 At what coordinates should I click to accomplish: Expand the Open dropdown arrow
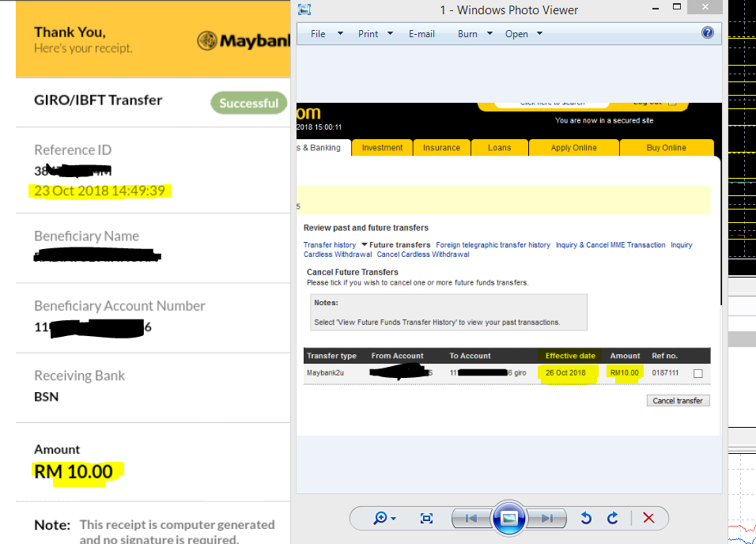coord(539,33)
